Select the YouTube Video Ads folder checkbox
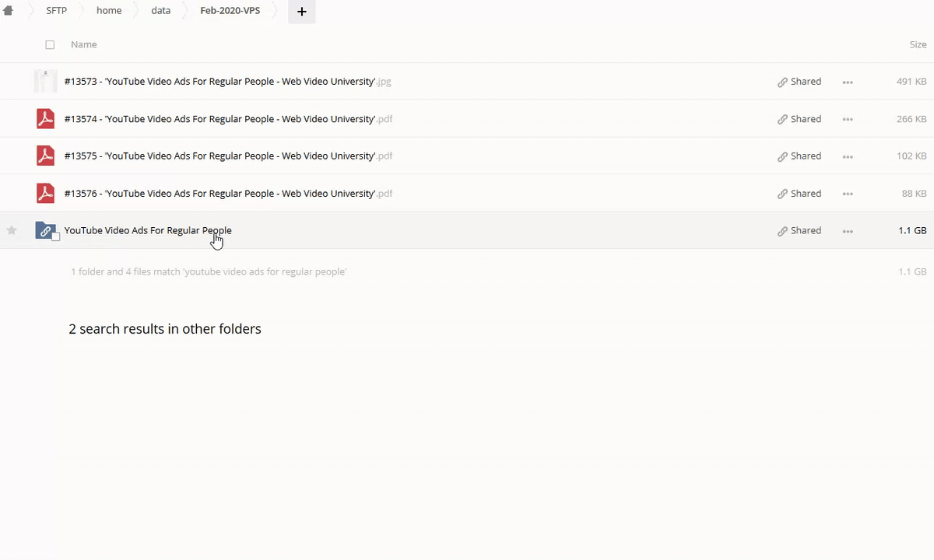The width and height of the screenshot is (934, 560). tap(55, 236)
